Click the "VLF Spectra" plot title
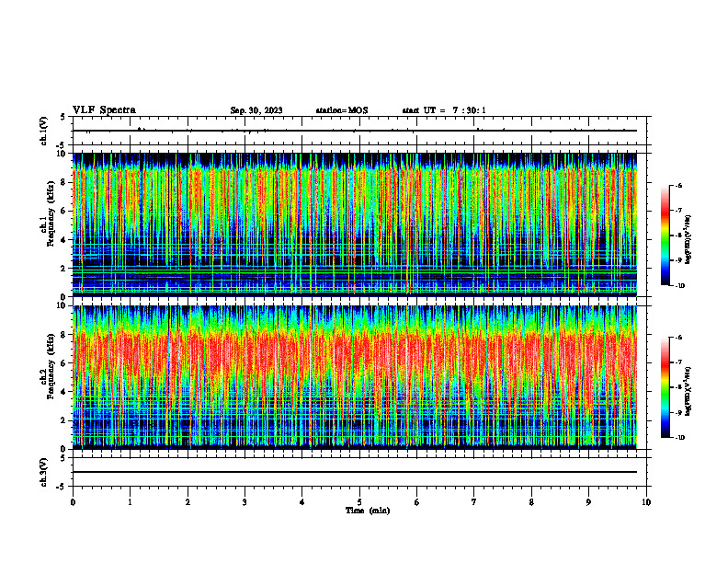This screenshot has width=728, height=563. [104, 110]
